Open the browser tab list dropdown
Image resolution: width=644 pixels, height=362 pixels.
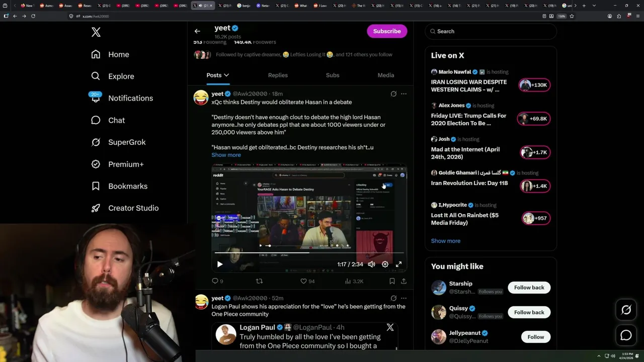(594, 6)
